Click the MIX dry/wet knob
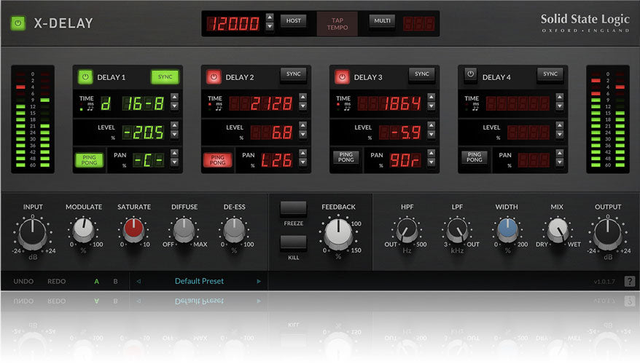The image size is (640, 364). coord(558,229)
